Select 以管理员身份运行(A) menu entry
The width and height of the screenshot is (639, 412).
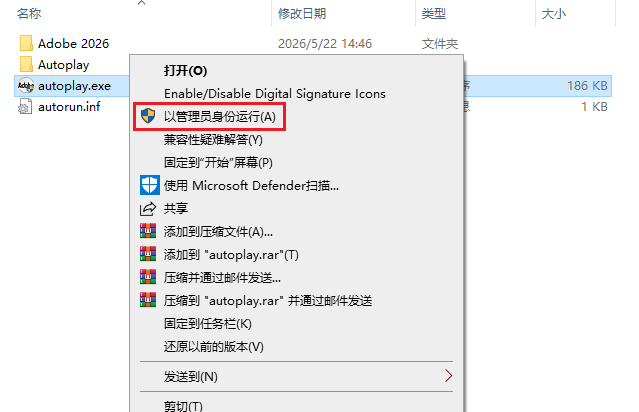click(220, 117)
